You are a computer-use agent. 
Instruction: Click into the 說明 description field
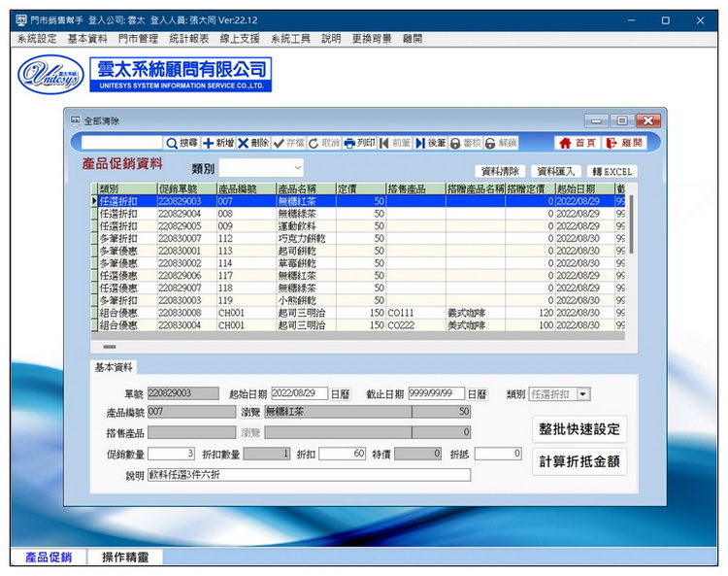309,475
